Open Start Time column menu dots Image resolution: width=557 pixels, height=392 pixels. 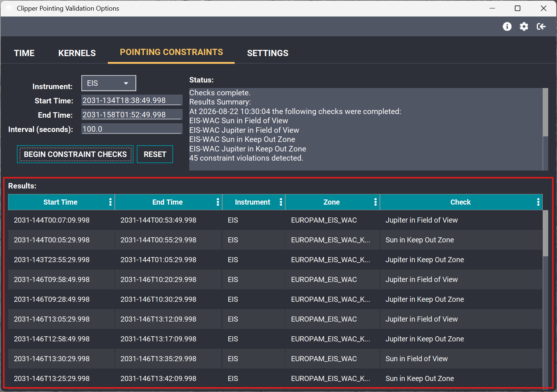point(110,202)
